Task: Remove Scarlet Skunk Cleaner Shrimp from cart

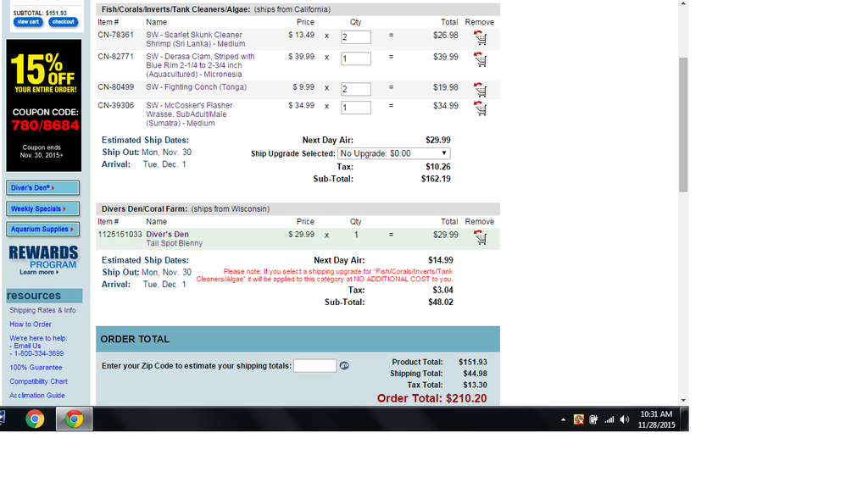Action: pos(480,37)
